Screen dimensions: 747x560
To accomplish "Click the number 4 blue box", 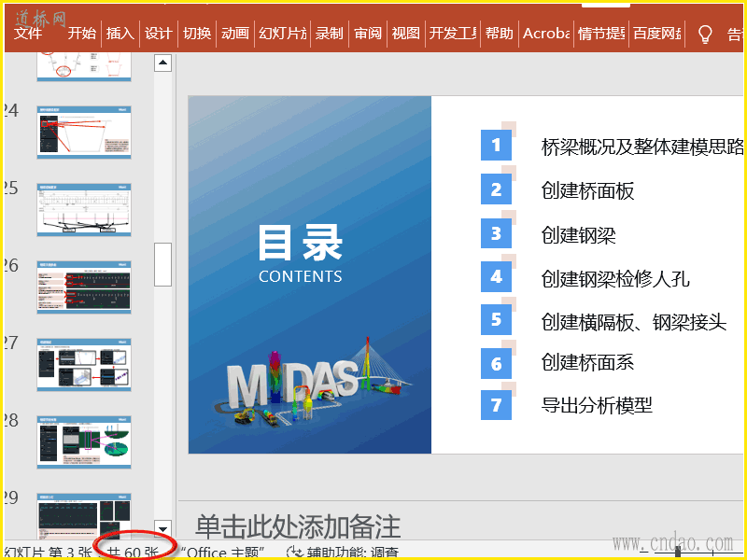I will click(496, 276).
